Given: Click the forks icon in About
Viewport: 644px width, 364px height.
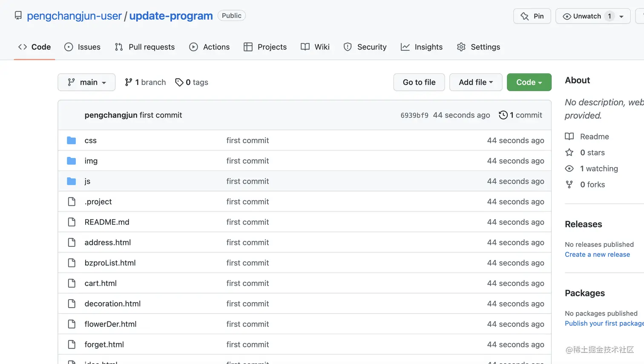Looking at the screenshot, I should coord(569,185).
